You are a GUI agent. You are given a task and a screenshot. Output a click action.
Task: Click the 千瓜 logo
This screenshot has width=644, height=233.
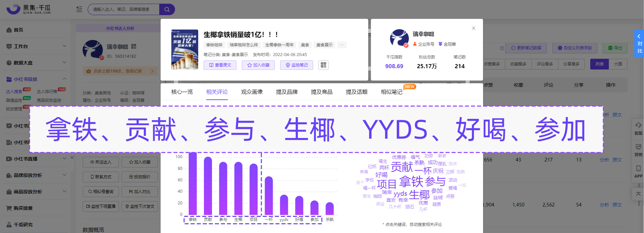pos(29,9)
